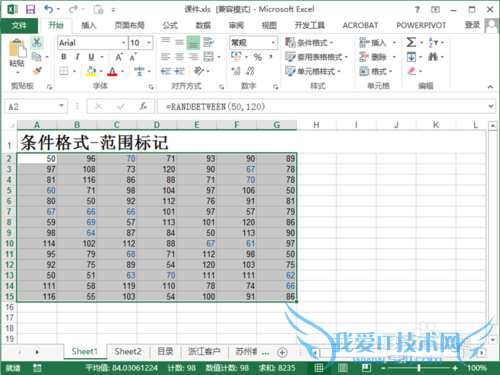This screenshot has width=500, height=375.
Task: Click the Clear eraser icon
Action: coord(412,71)
